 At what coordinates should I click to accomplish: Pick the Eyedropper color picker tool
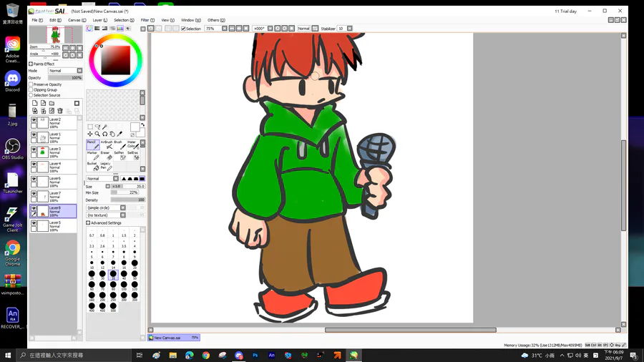tap(119, 134)
